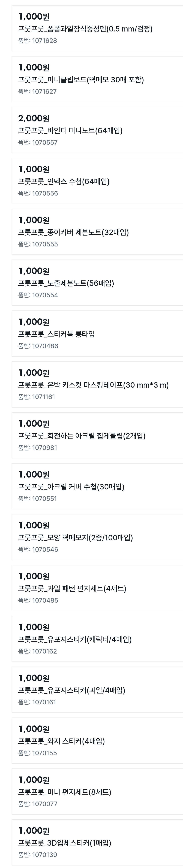This screenshot has height=868, width=183.
Task: Open 종이커버 제본노트(32매입) listing
Action: coord(98,232)
